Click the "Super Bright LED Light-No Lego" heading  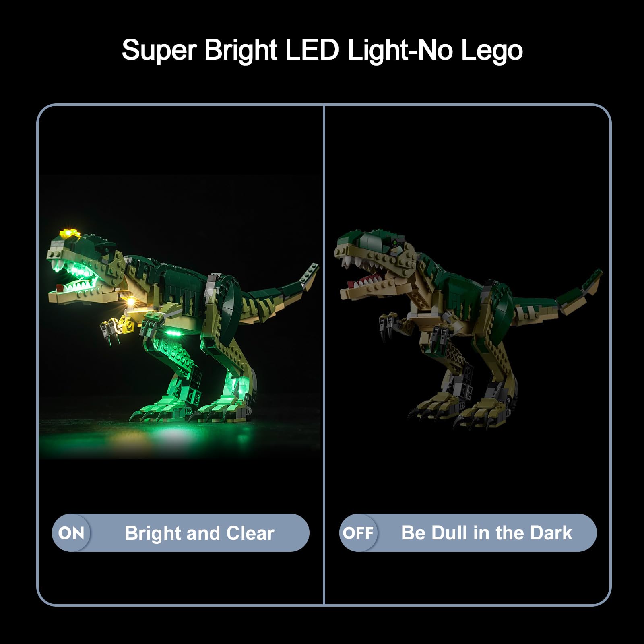[x=322, y=50]
